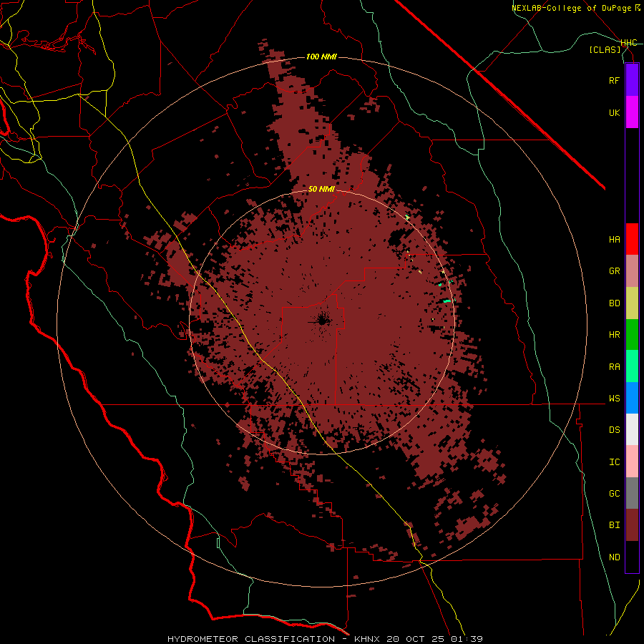The width and height of the screenshot is (644, 644).
Task: Select the BD yellow legend swatch
Action: pos(632,303)
